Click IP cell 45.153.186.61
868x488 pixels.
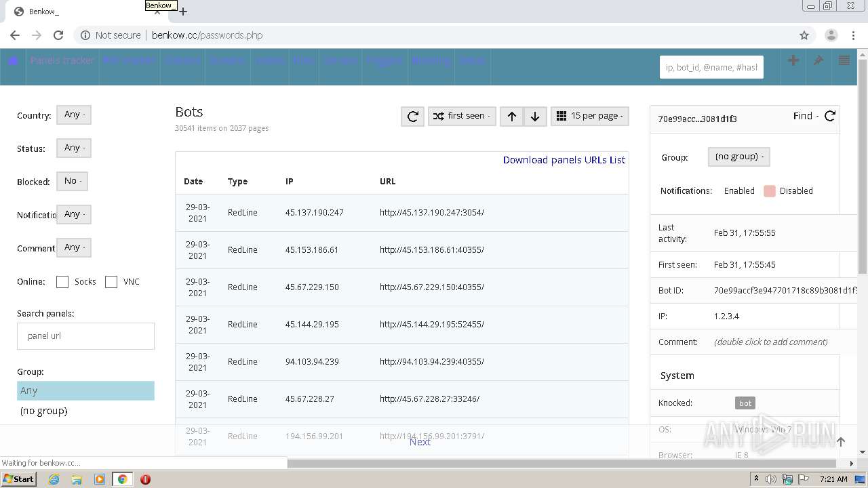(312, 249)
